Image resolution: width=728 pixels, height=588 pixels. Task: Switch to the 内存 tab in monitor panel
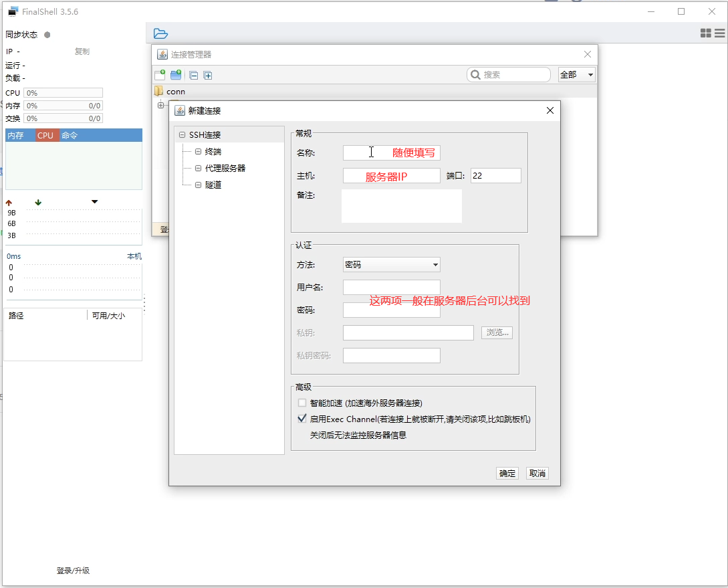[x=15, y=135]
